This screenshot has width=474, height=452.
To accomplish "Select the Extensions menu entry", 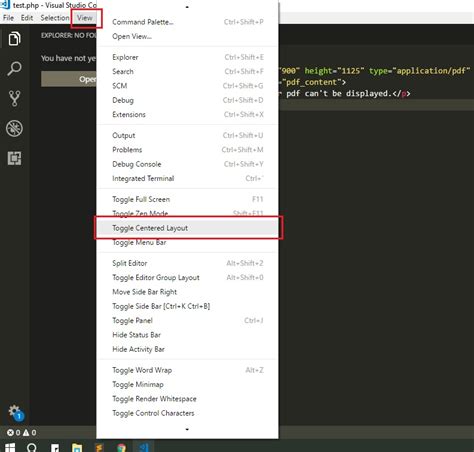I will click(187, 115).
